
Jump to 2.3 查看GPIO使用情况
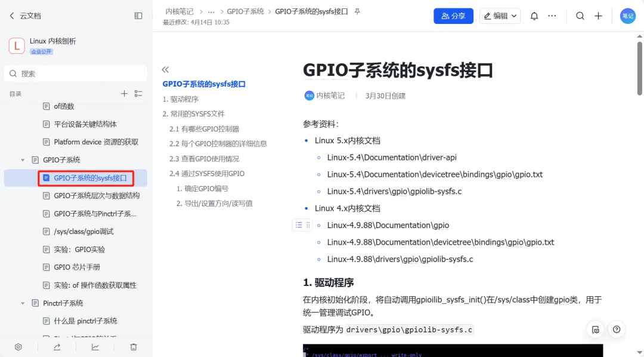pos(204,159)
